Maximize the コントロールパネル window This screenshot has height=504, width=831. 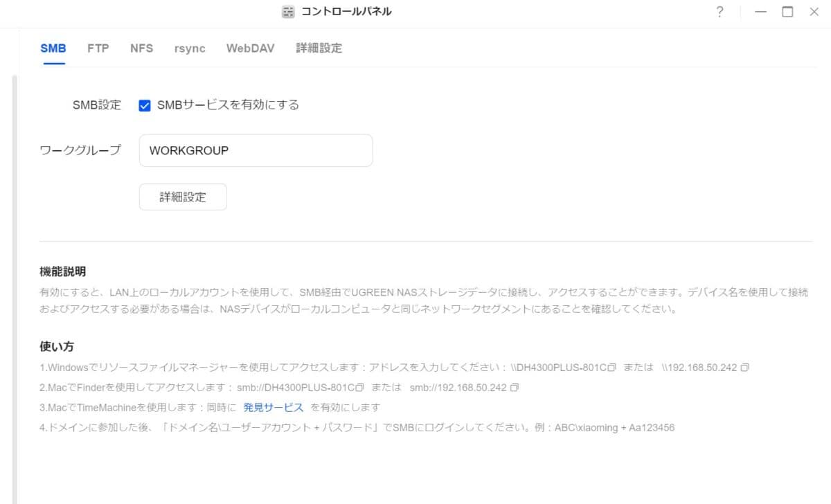click(787, 12)
